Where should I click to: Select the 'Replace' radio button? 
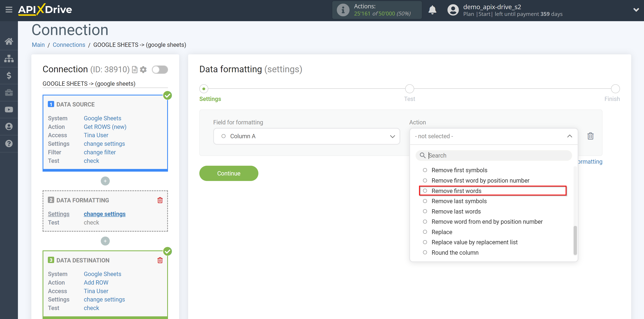(x=425, y=232)
